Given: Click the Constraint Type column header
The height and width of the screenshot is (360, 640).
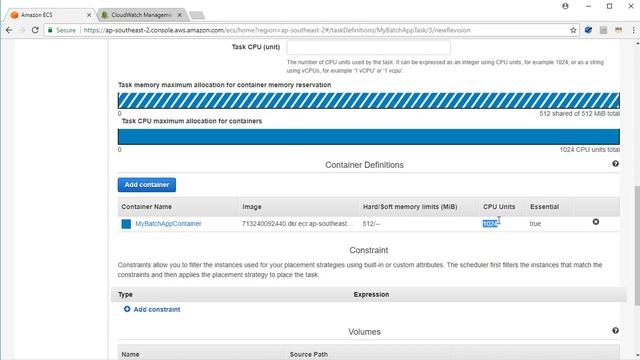Looking at the screenshot, I should point(125,294).
